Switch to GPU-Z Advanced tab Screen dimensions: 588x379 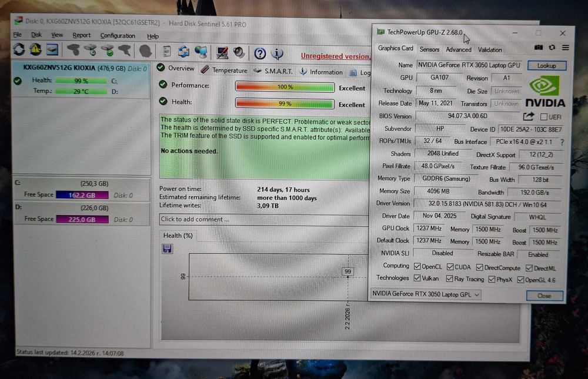pos(458,49)
